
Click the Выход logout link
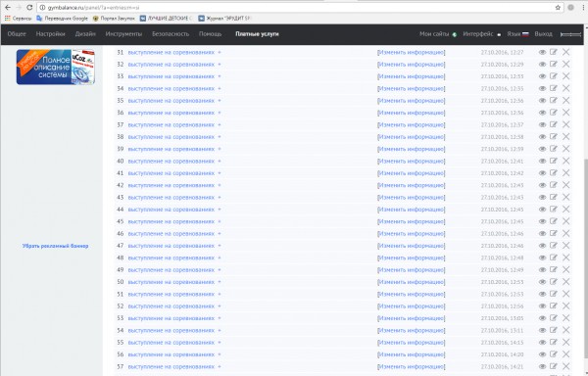(543, 34)
